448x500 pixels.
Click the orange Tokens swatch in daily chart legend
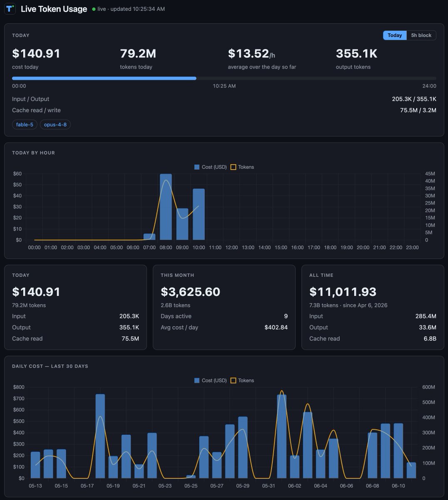[233, 380]
